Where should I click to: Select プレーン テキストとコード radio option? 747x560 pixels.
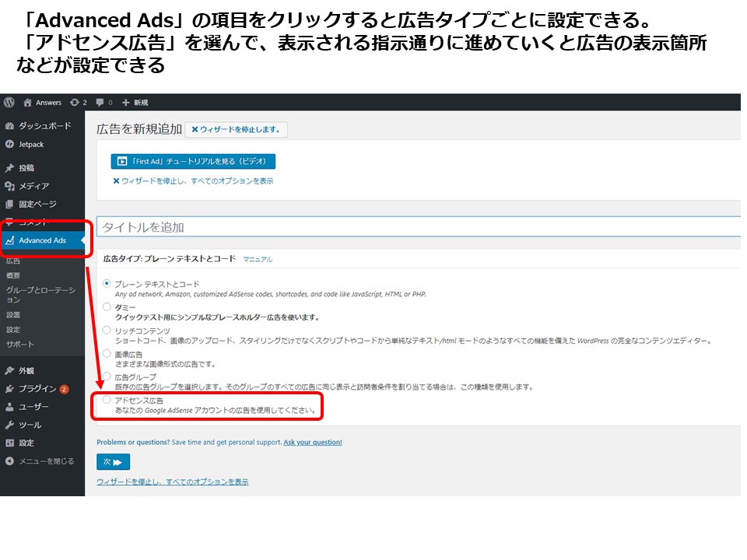107,283
